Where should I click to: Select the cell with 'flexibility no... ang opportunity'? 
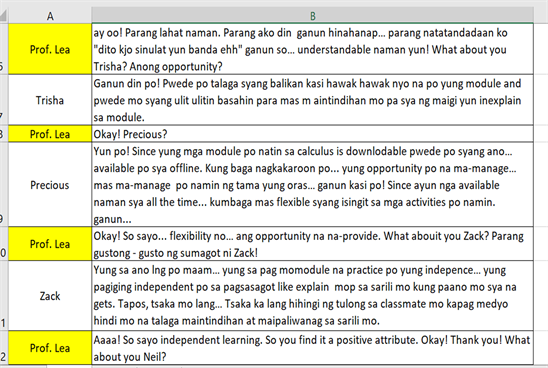[x=312, y=244]
